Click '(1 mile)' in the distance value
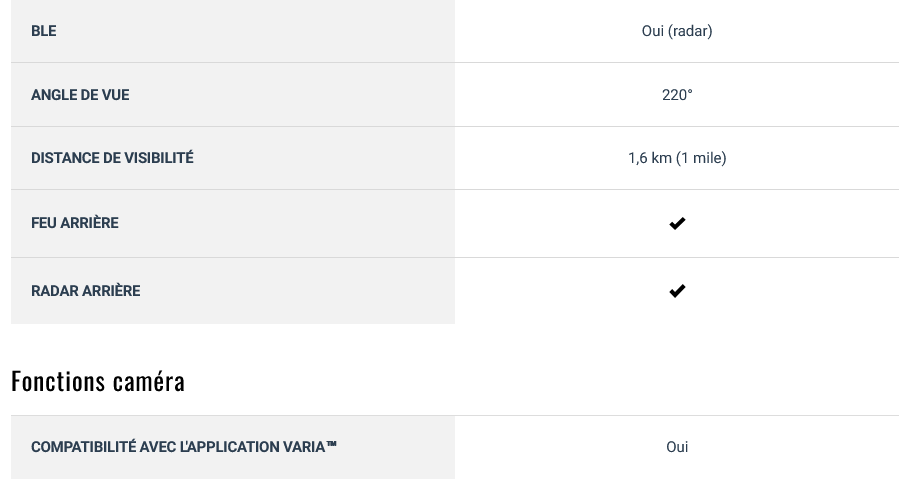 [x=701, y=158]
